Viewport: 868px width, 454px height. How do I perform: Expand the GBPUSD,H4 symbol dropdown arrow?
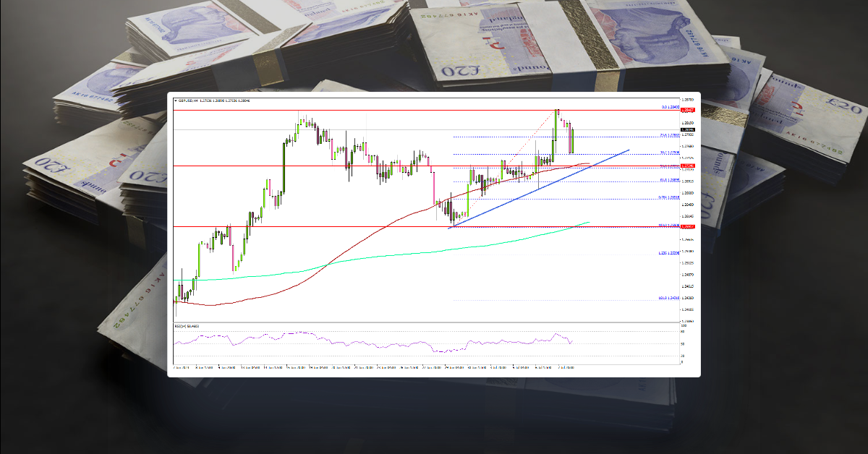176,101
